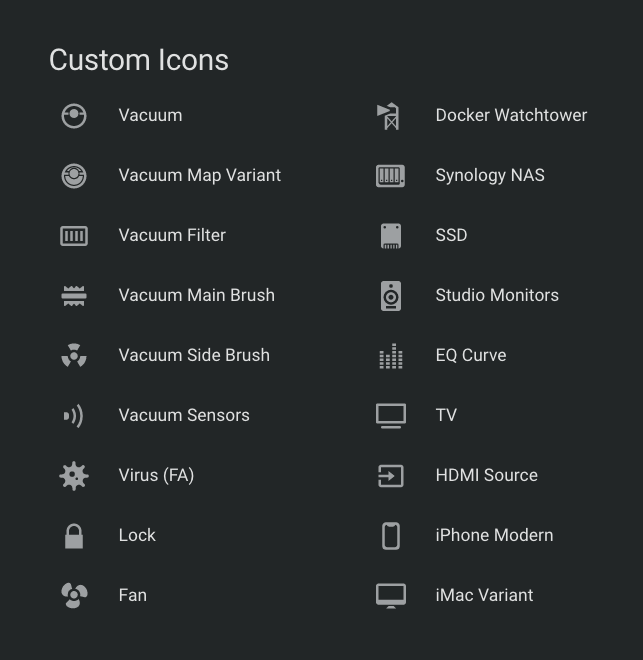
Task: Select the Vacuum Map Variant icon
Action: point(74,176)
